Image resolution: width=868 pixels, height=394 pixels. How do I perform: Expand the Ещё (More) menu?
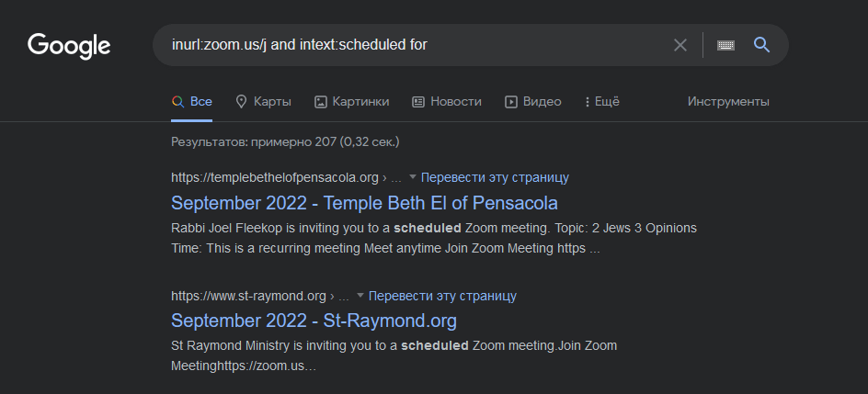tap(602, 102)
